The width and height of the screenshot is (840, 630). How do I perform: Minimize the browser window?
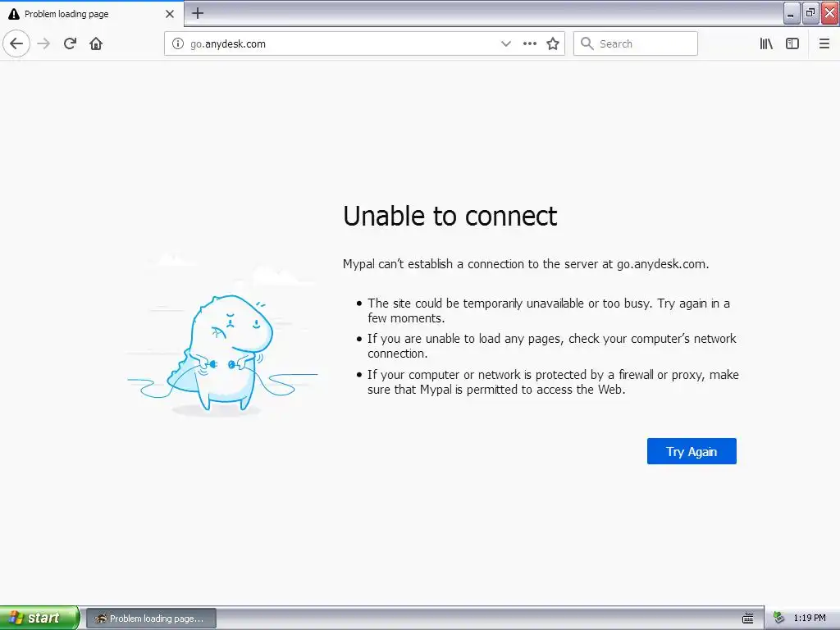coord(792,13)
